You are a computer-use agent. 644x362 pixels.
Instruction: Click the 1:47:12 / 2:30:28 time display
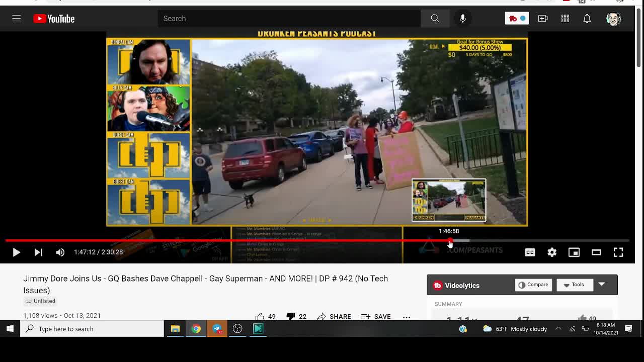tap(98, 252)
